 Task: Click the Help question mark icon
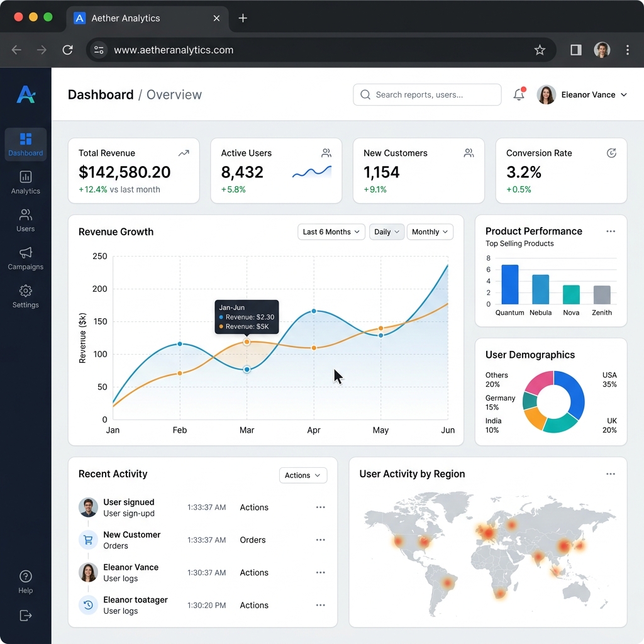click(25, 576)
